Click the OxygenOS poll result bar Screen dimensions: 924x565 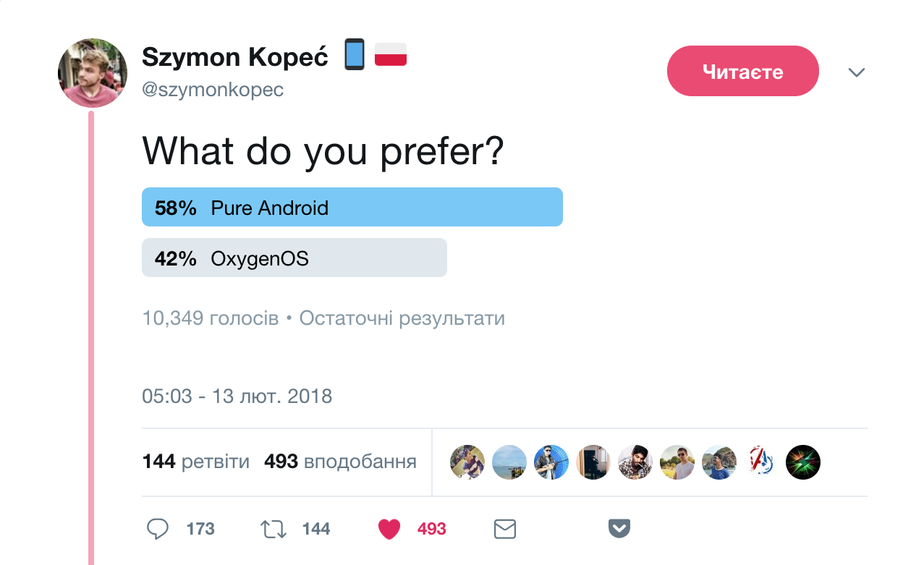point(294,258)
